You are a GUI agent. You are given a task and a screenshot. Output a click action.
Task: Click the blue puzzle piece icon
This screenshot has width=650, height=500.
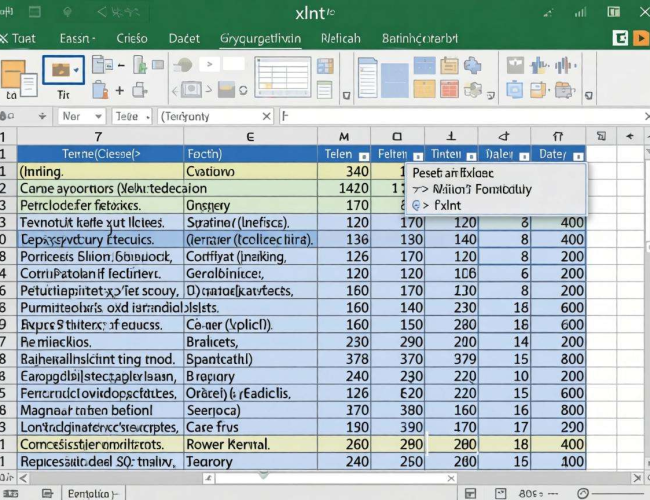tap(473, 66)
